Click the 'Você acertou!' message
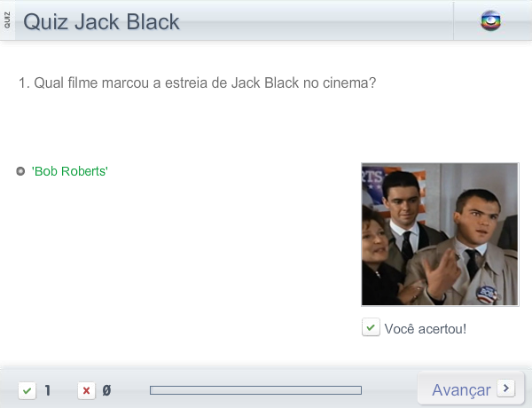The height and width of the screenshot is (408, 532). (426, 328)
